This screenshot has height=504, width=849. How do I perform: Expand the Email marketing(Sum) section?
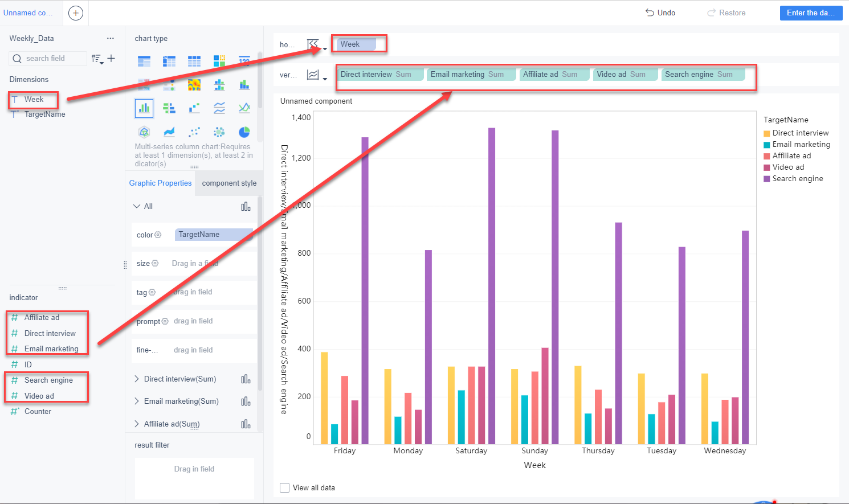[137, 401]
